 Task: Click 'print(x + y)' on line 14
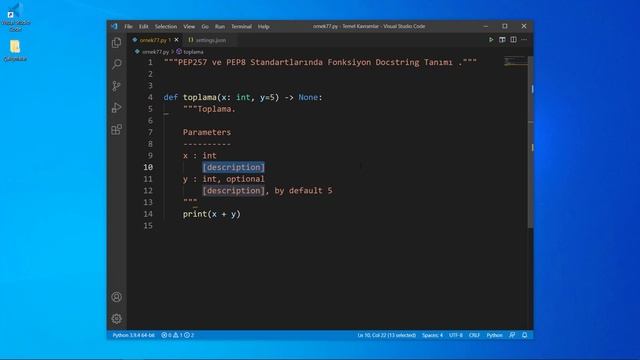[212, 214]
